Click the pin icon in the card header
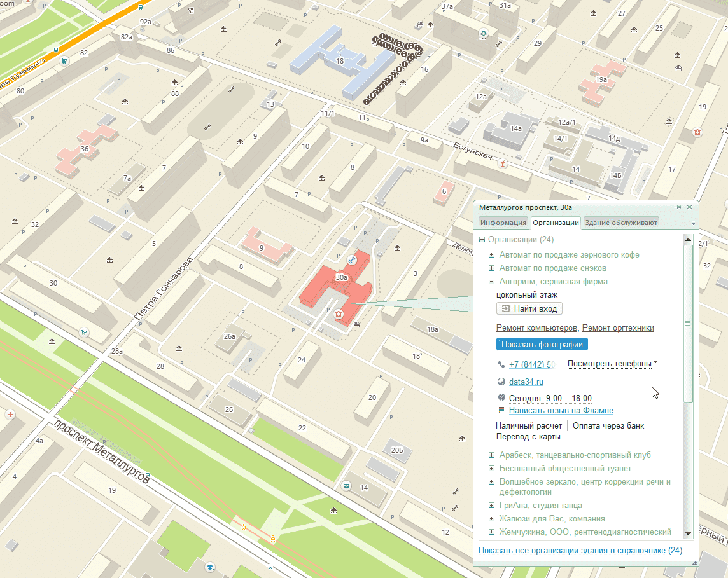The image size is (728, 578). tap(678, 207)
